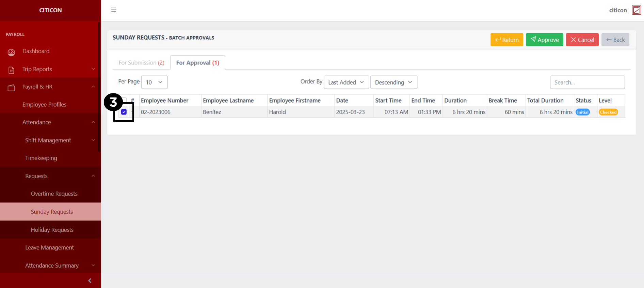The image size is (644, 288).
Task: Click the Trip Reports document icon
Action: 11,70
